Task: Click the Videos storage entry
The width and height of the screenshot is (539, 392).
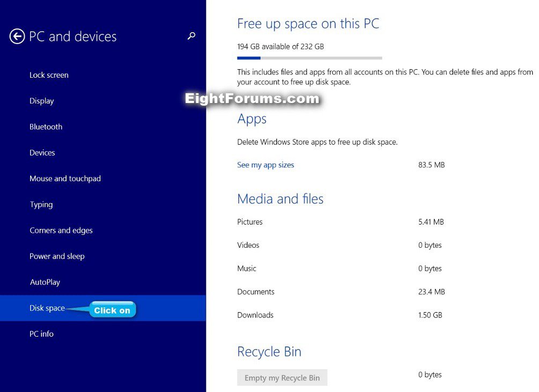Action: 248,245
